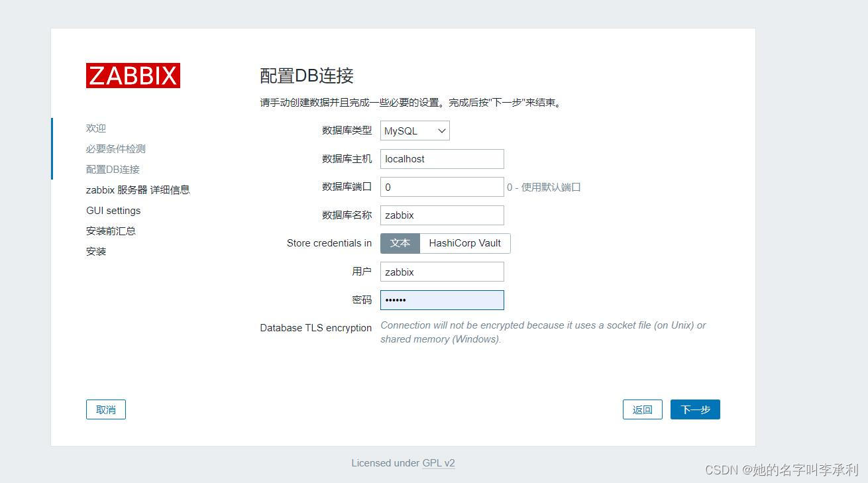This screenshot has height=483, width=868.
Task: Open the 必要条件检测 step
Action: [116, 148]
